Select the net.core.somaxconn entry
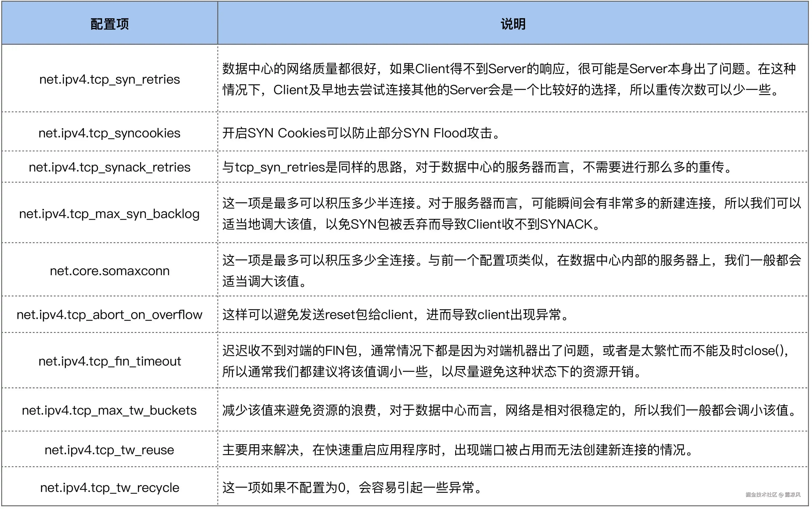The width and height of the screenshot is (812, 509). click(x=109, y=271)
